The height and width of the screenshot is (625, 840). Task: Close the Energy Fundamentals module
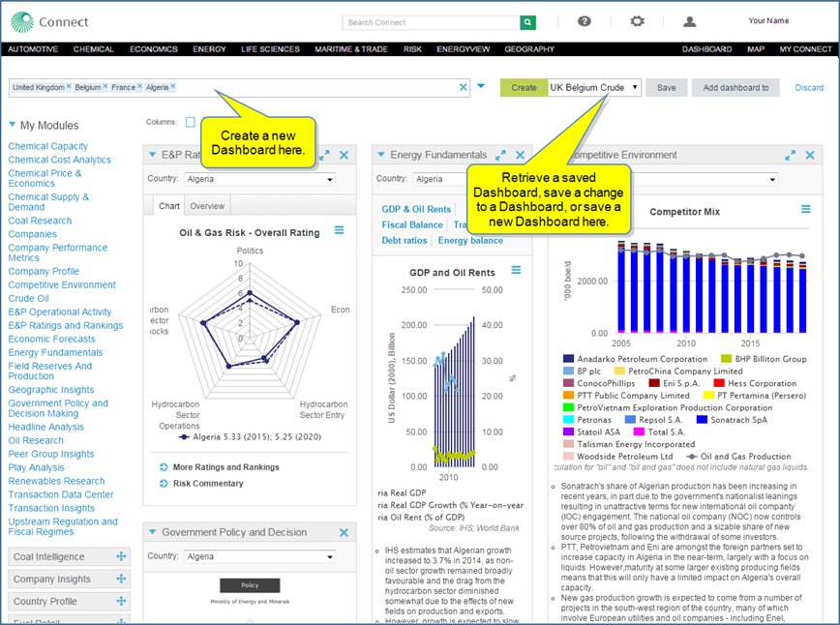[520, 156]
